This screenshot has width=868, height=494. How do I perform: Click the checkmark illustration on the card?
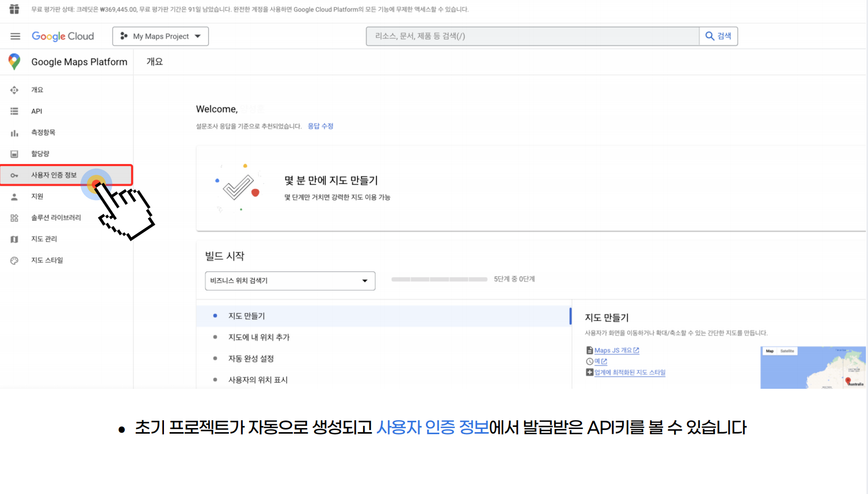(x=238, y=187)
